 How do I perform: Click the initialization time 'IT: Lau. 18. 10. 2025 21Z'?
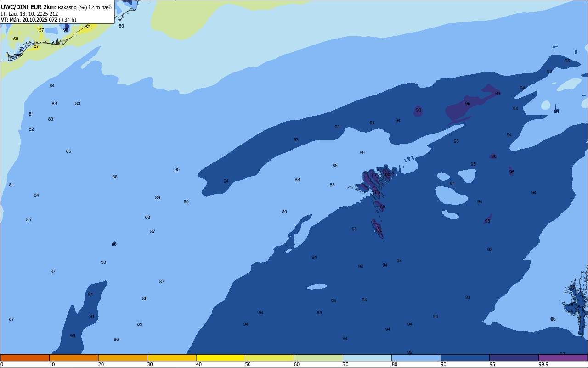click(x=29, y=14)
